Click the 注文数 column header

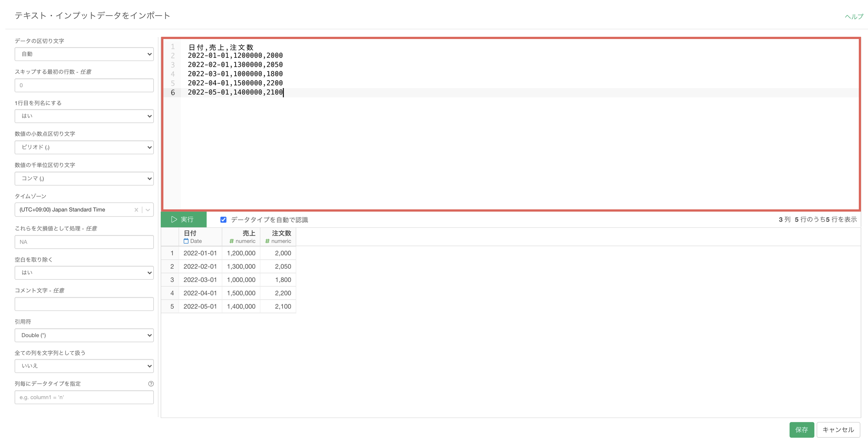point(278,237)
